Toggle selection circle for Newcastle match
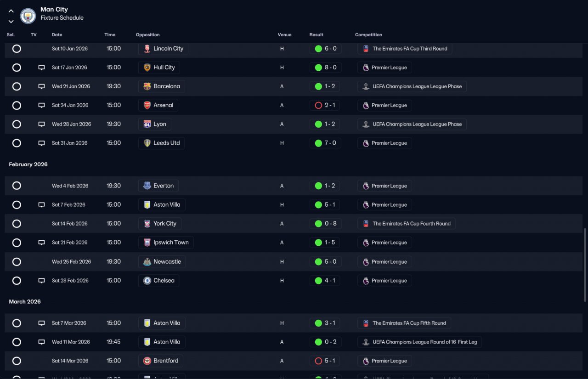 [x=17, y=262]
